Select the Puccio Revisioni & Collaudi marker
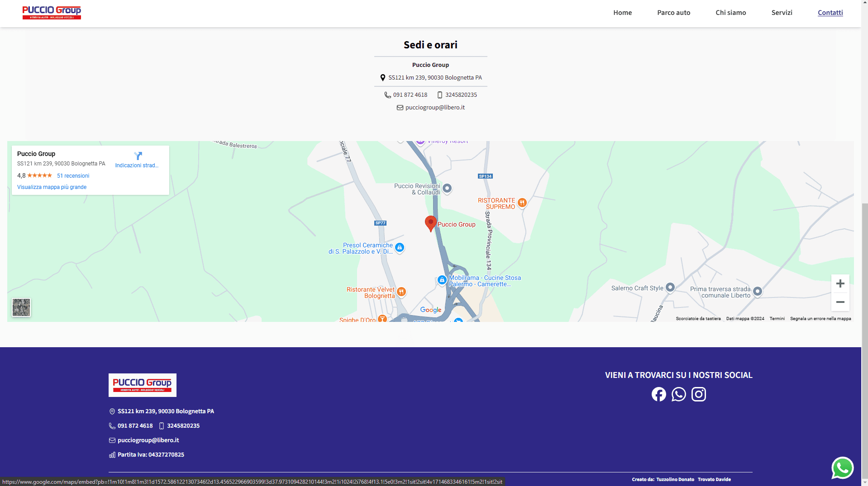Screen dimensions: 868x486 tap(447, 188)
